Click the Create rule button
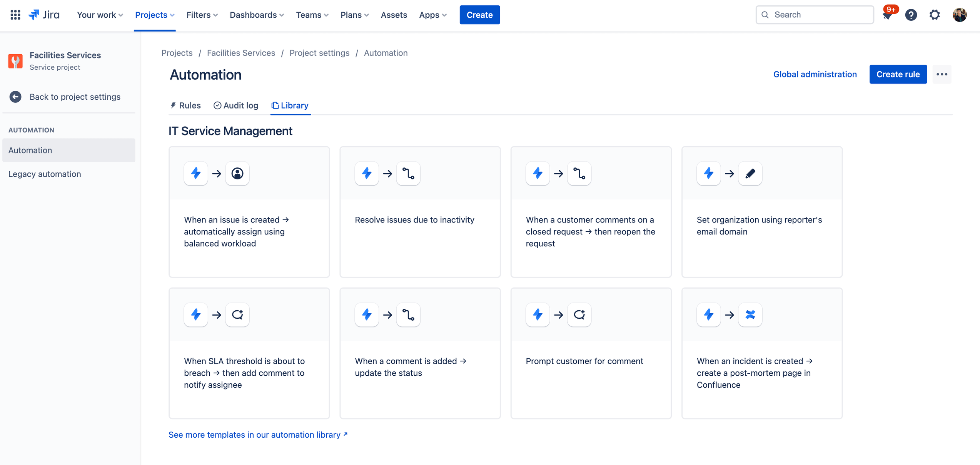Image resolution: width=980 pixels, height=465 pixels. 898,74
